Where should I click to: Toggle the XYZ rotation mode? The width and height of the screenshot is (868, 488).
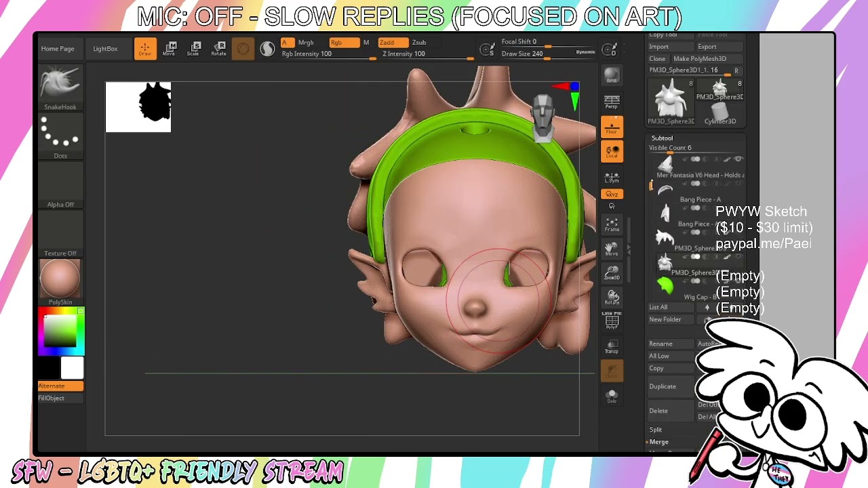pos(612,194)
